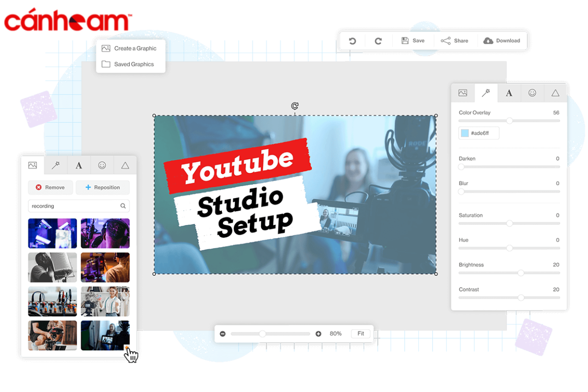The width and height of the screenshot is (588, 392).
Task: Choose Create a Graphic menu entry
Action: [x=129, y=49]
